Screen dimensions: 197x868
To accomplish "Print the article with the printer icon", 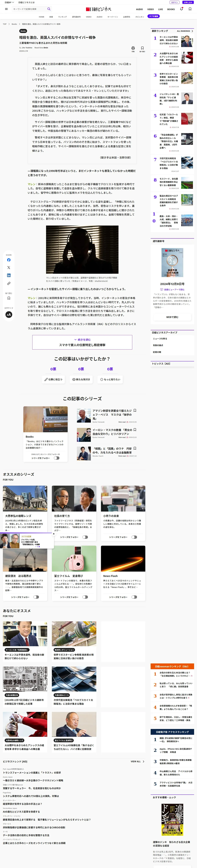I will (x=133, y=48).
